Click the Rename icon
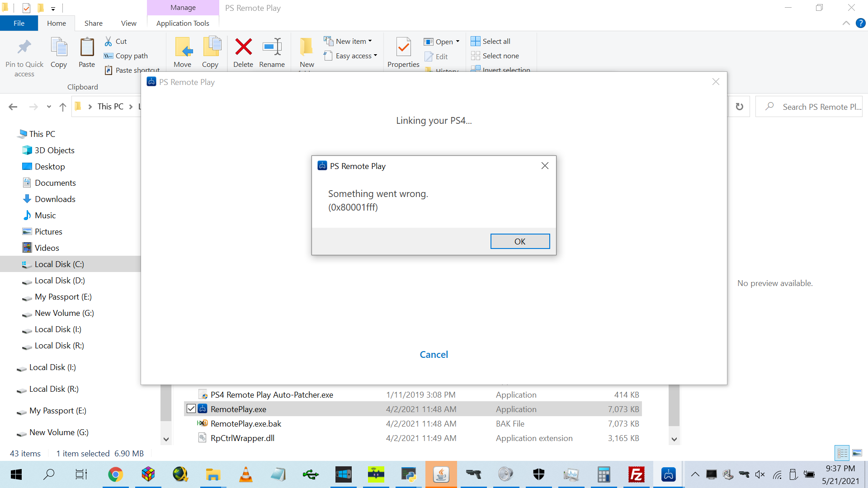Viewport: 868px width, 488px height. tap(272, 47)
